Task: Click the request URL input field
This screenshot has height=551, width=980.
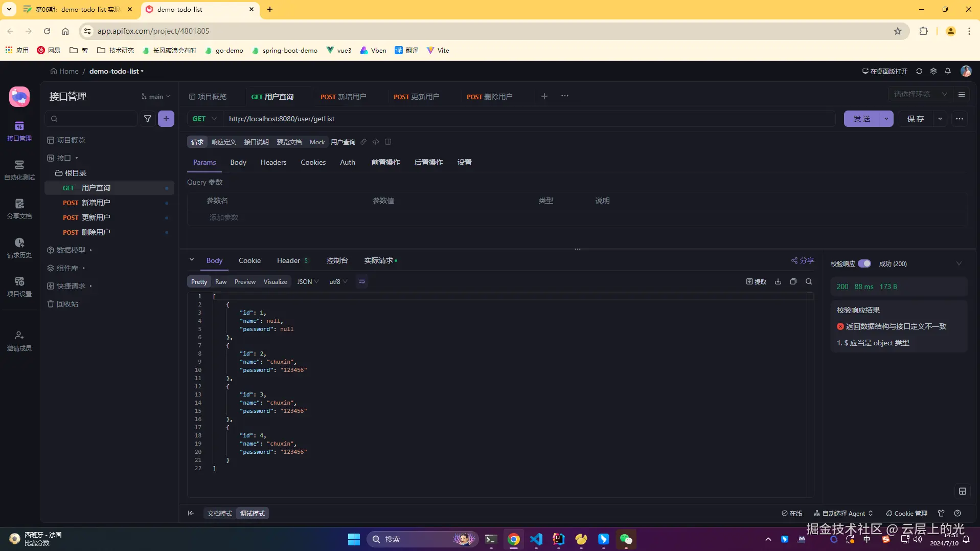Action: (x=529, y=119)
